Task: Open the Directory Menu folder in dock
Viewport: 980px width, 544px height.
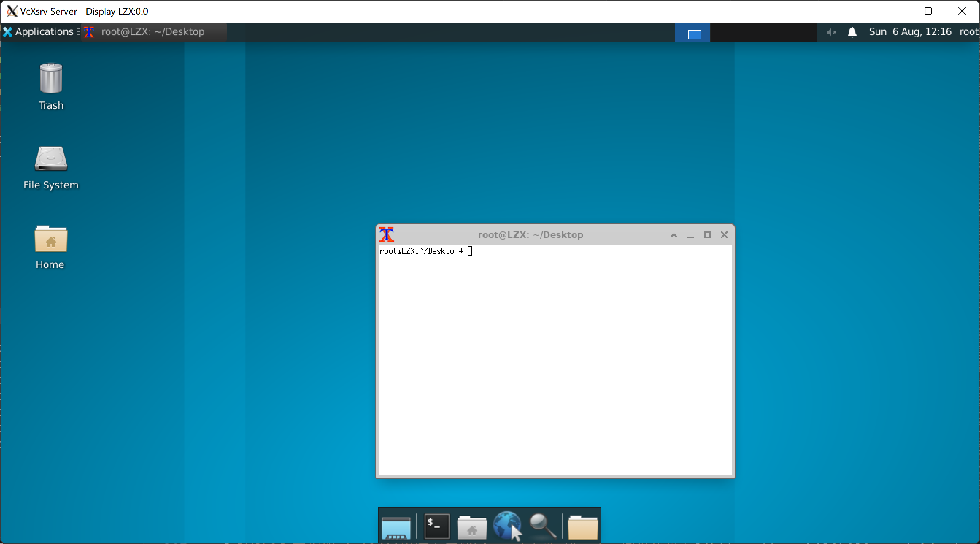Action: (582, 527)
